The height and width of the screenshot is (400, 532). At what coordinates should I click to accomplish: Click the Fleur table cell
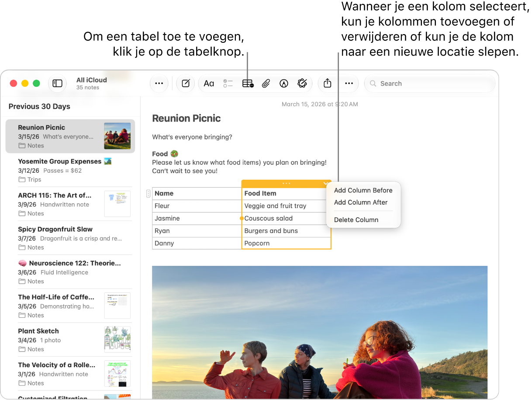pyautogui.click(x=197, y=206)
